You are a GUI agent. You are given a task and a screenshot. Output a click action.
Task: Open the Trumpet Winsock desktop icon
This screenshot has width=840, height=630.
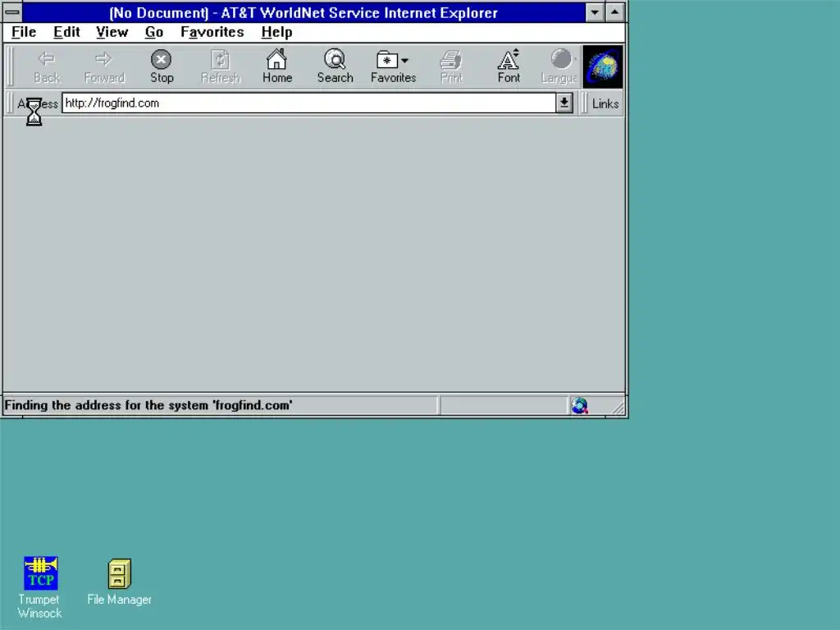click(40, 587)
